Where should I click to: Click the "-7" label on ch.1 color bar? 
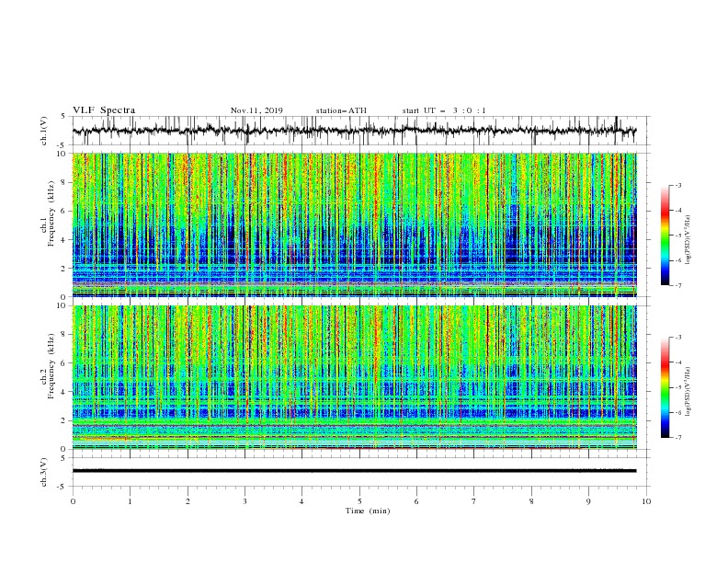pyautogui.click(x=678, y=285)
